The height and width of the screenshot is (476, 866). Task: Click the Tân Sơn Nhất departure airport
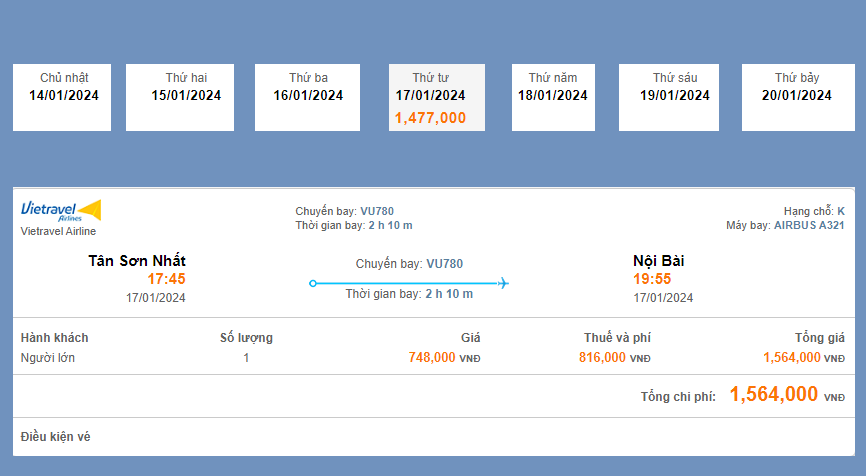click(x=137, y=261)
